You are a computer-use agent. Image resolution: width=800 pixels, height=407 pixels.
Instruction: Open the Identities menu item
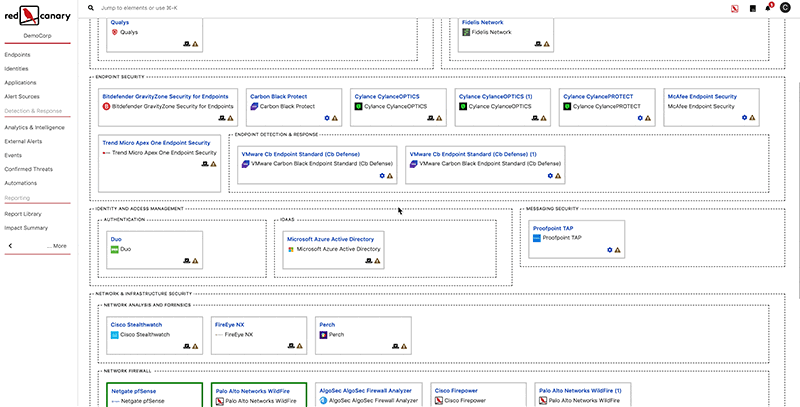point(16,68)
